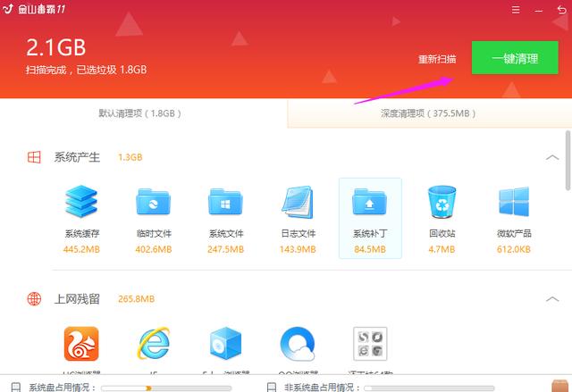Select the 微软产品 Windows logo icon

tap(514, 202)
